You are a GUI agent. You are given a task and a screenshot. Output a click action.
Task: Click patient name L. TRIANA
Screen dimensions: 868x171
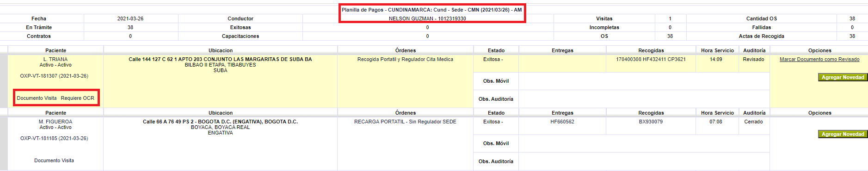click(x=55, y=59)
